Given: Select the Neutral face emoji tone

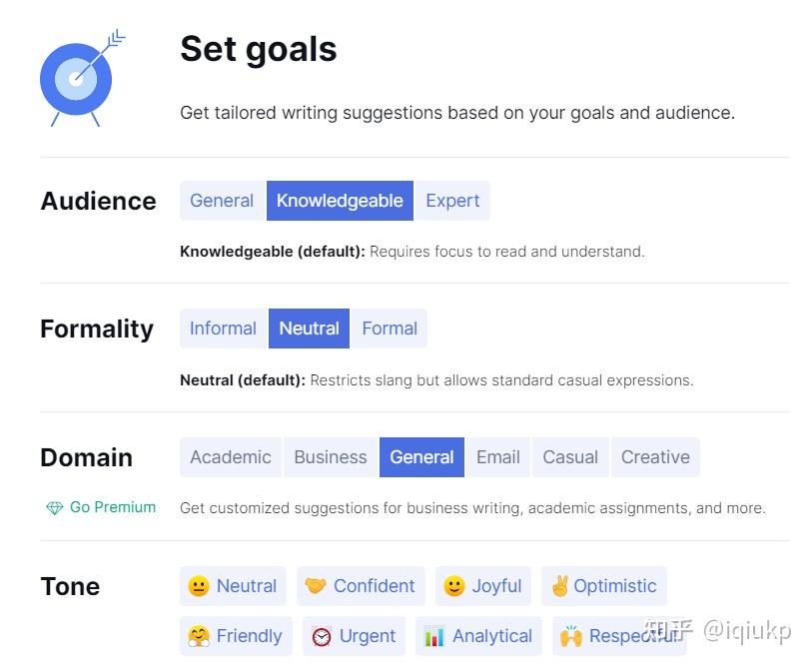Looking at the screenshot, I should [233, 586].
